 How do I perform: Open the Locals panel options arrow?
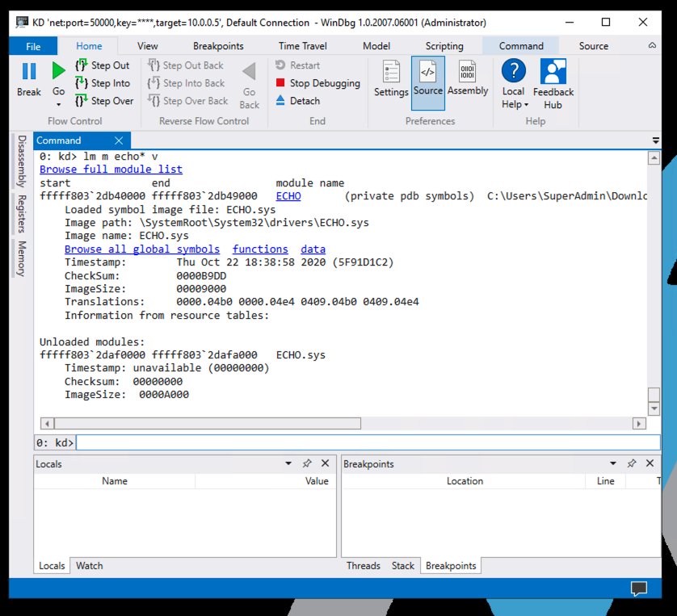click(x=289, y=463)
